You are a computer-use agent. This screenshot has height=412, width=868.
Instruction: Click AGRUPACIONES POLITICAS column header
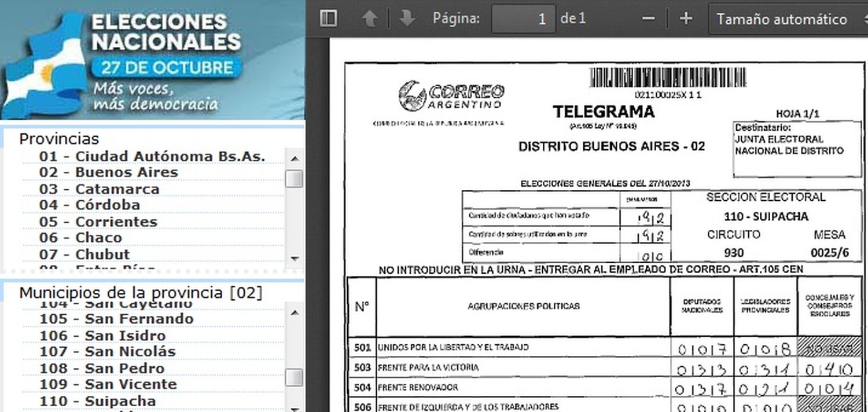click(523, 306)
